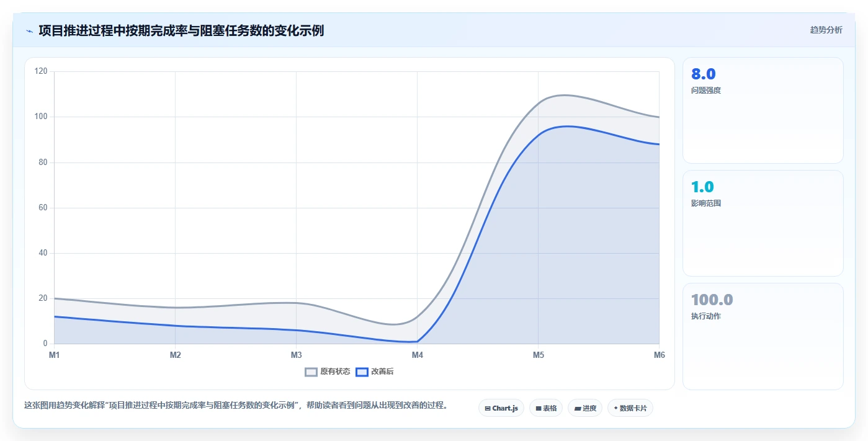Click the 100.0 value number
The height and width of the screenshot is (441, 868).
(712, 300)
